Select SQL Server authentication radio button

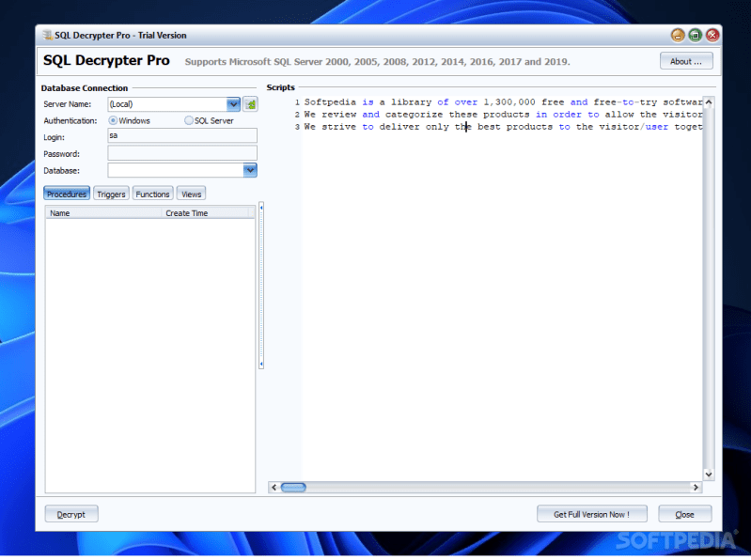click(189, 120)
